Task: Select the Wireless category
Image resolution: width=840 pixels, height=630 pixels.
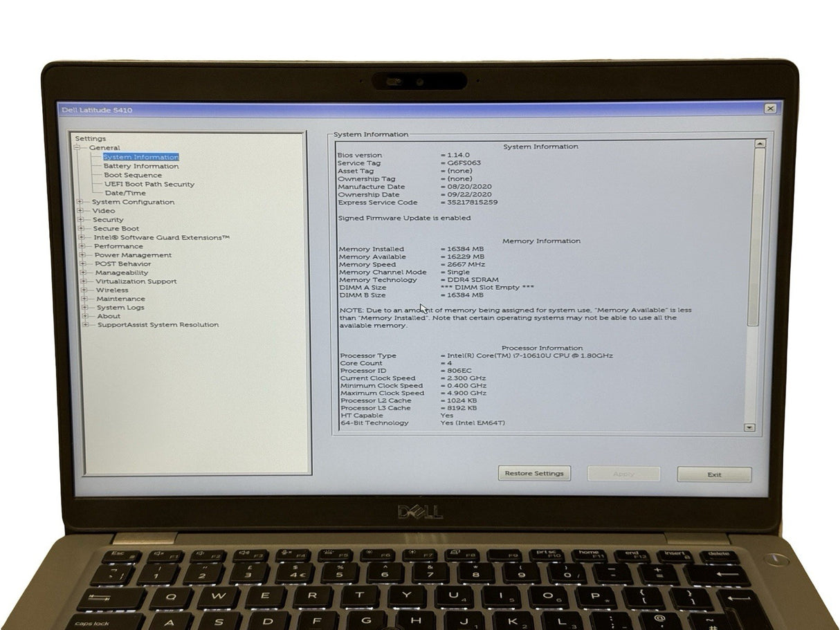Action: pyautogui.click(x=112, y=290)
